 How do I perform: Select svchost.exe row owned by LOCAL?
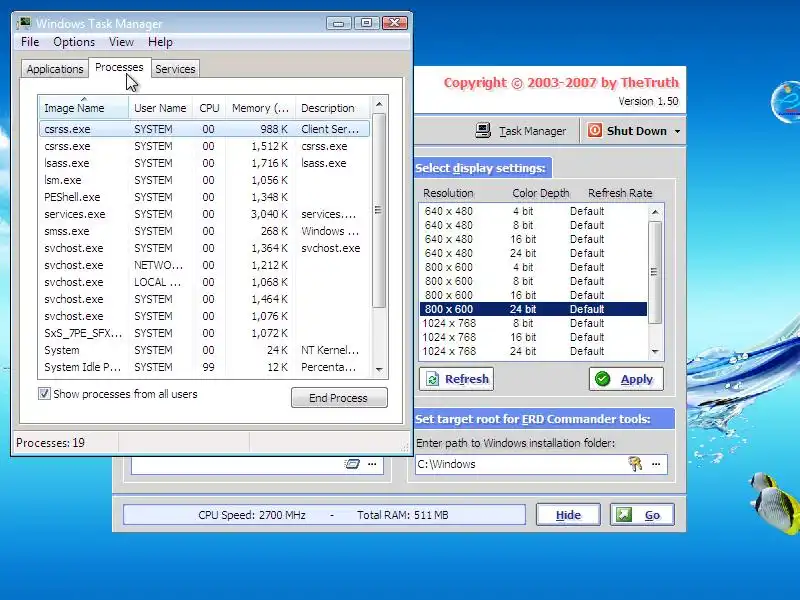[x=204, y=282]
